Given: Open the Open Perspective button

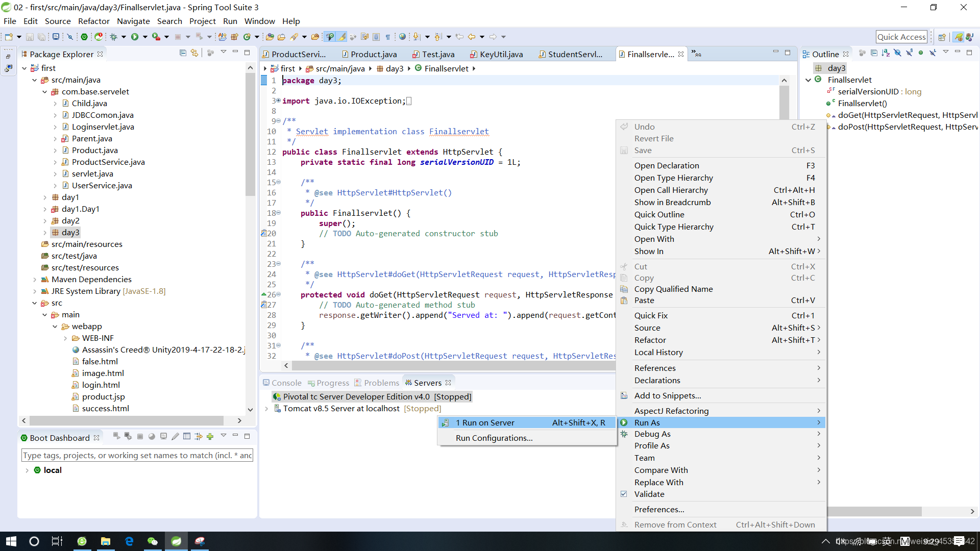Looking at the screenshot, I should pyautogui.click(x=942, y=37).
